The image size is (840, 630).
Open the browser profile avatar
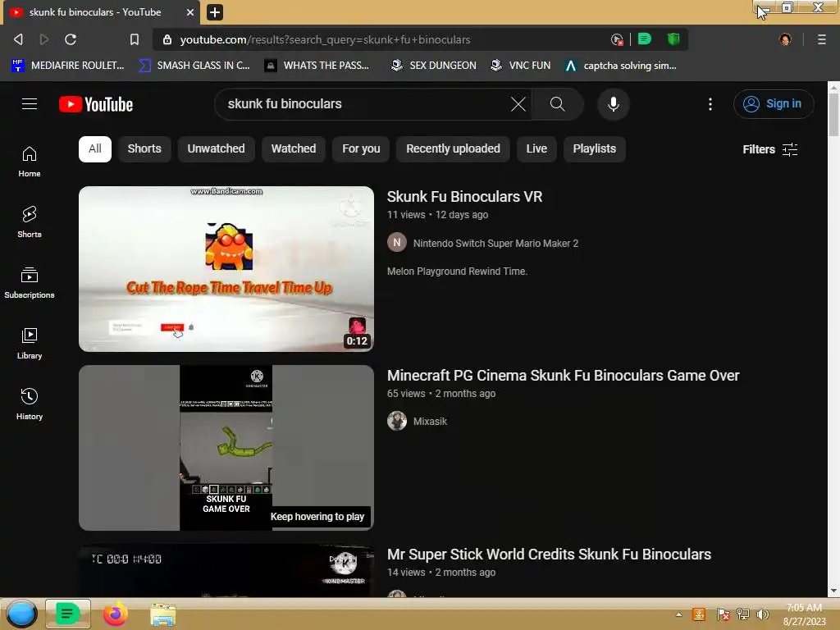pyautogui.click(x=785, y=39)
